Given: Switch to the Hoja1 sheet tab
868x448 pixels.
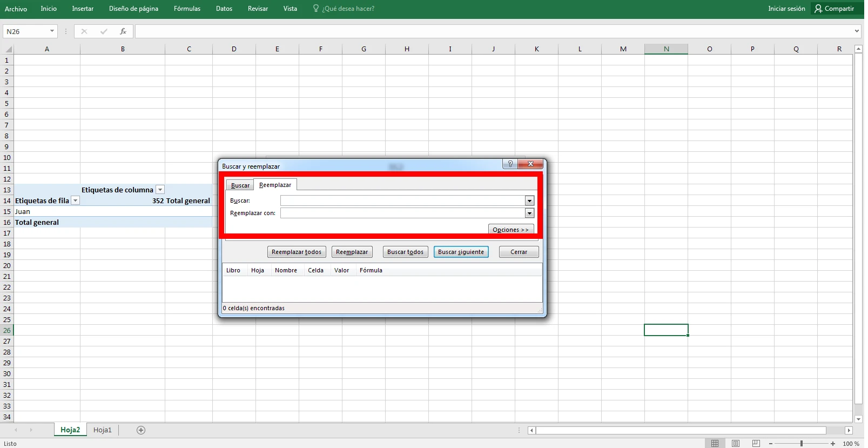Looking at the screenshot, I should pos(102,430).
